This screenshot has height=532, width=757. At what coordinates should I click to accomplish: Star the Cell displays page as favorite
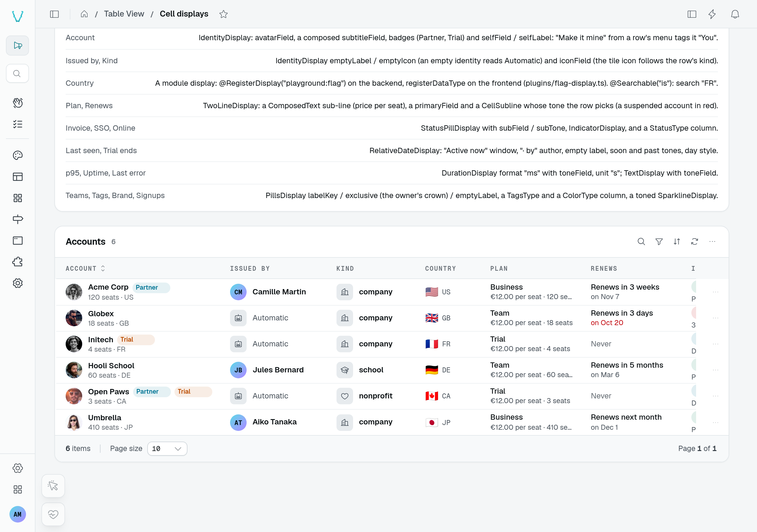[x=224, y=14]
